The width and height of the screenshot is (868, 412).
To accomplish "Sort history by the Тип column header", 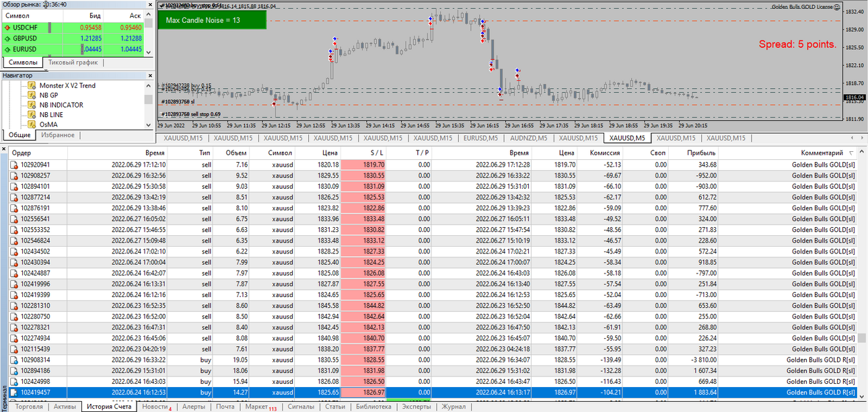I will [191, 153].
